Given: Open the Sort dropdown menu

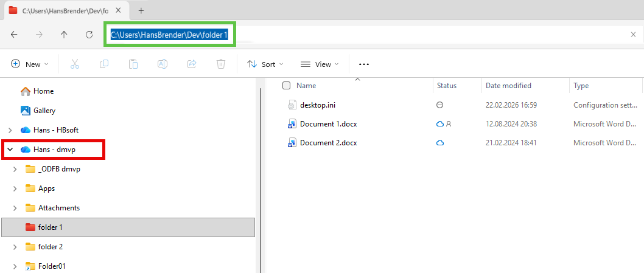Looking at the screenshot, I should coord(265,64).
